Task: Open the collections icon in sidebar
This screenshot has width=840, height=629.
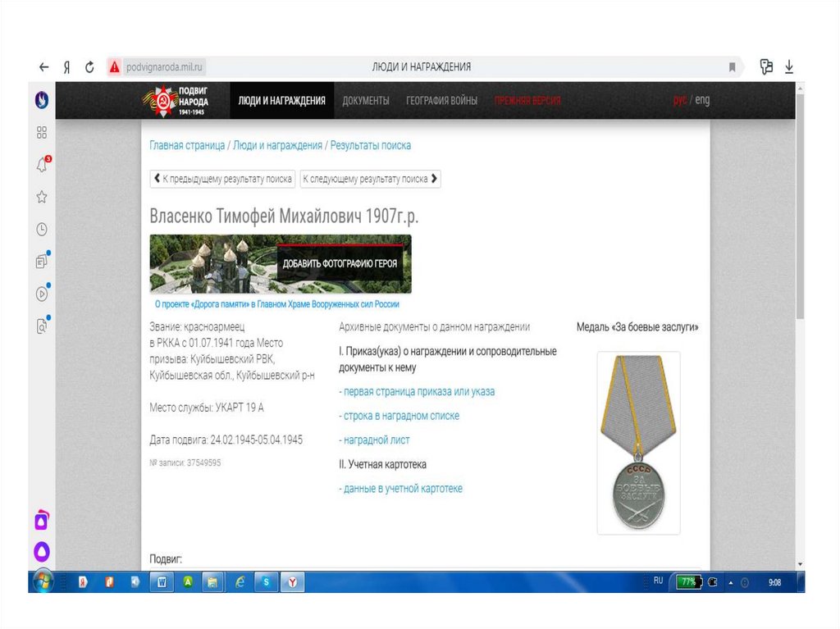Action: pos(42,262)
